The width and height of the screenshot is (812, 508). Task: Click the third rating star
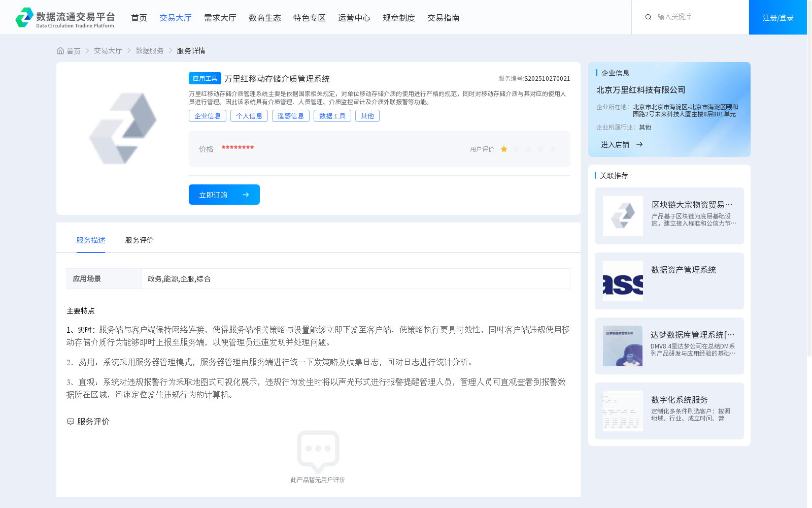pos(528,149)
